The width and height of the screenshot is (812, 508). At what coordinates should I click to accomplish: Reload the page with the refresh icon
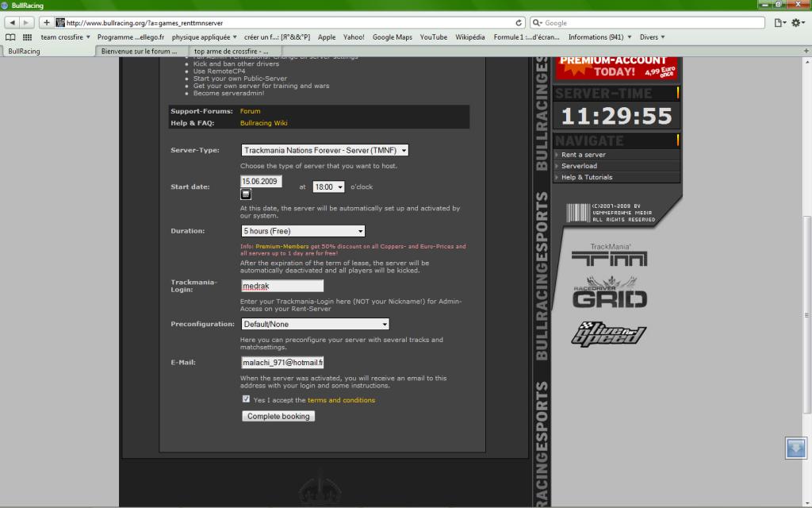click(x=519, y=23)
